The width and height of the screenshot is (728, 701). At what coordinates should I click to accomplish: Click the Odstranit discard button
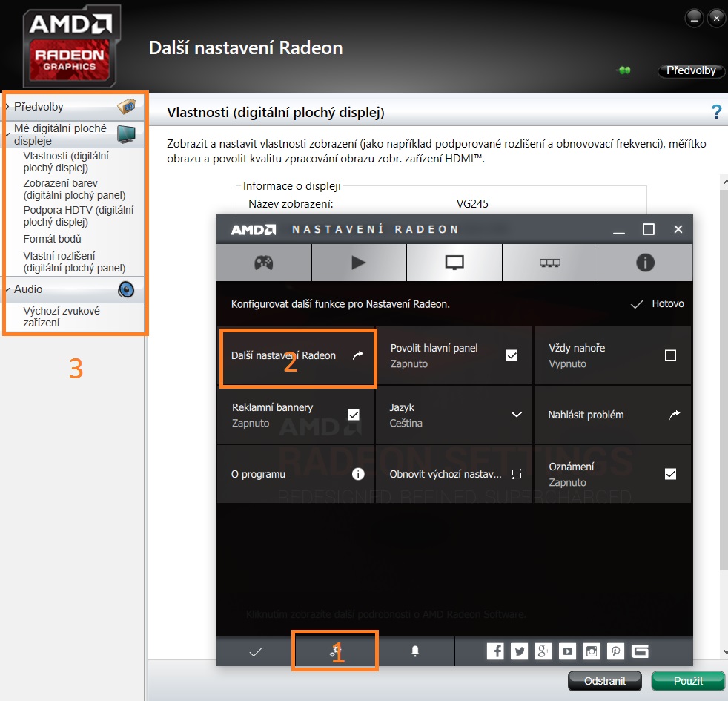(x=604, y=681)
